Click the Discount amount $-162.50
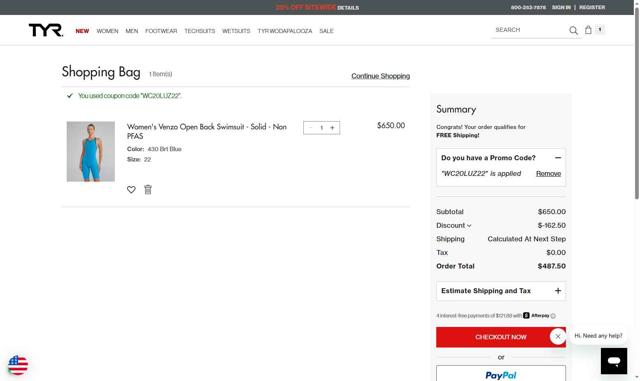Image resolution: width=640 pixels, height=381 pixels. 551,225
